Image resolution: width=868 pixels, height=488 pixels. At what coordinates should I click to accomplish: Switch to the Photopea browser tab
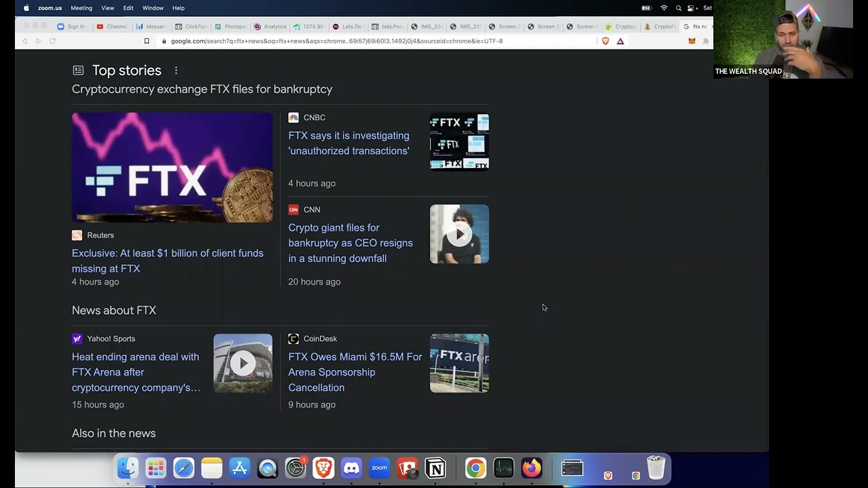click(x=230, y=26)
